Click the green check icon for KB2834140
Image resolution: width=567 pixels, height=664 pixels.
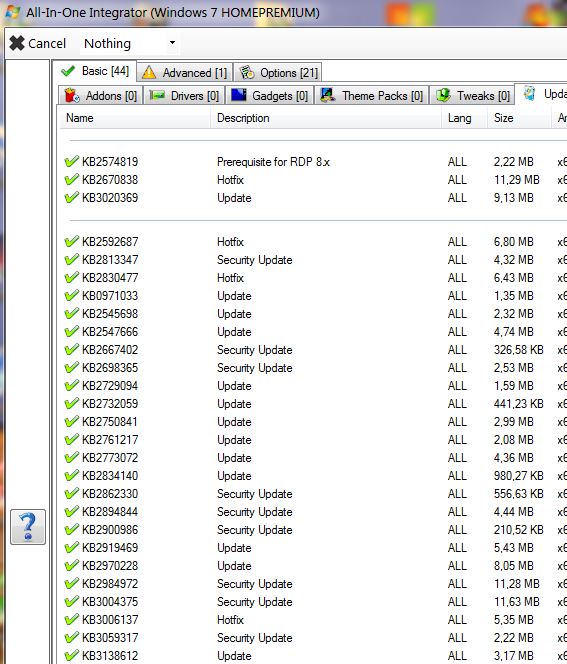point(72,475)
